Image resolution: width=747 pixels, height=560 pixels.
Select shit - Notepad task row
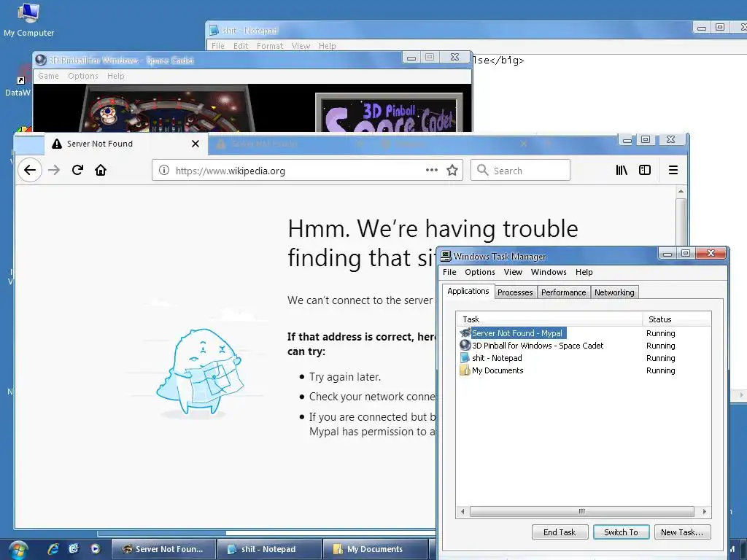(584, 357)
